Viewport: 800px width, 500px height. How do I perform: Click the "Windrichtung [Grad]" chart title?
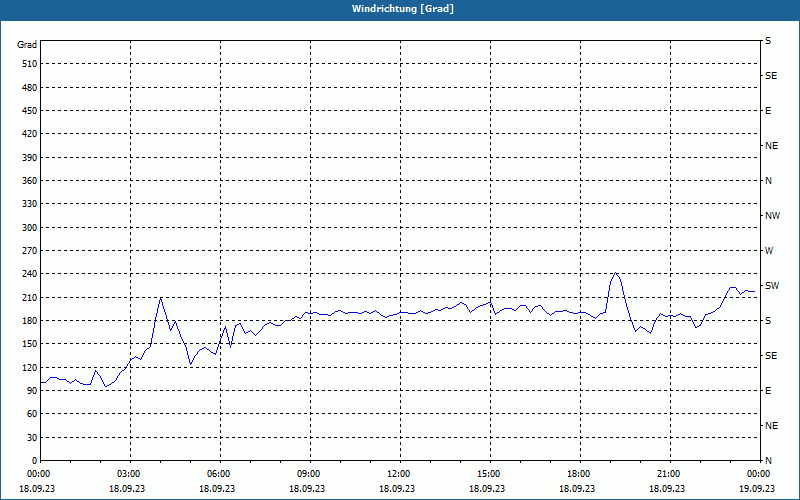(403, 9)
